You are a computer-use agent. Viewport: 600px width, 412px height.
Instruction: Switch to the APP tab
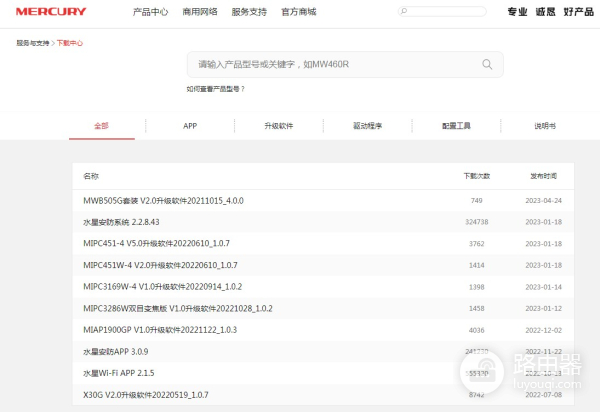(190, 126)
